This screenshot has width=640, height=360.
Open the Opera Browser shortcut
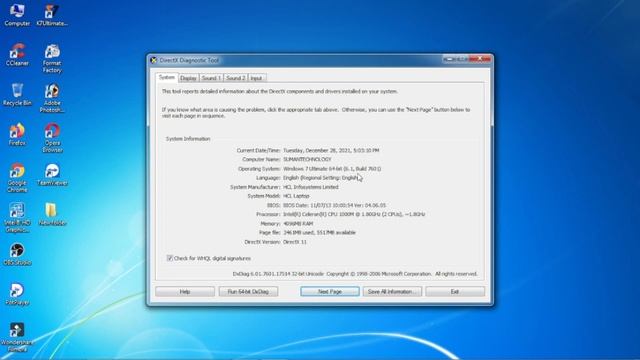(52, 138)
